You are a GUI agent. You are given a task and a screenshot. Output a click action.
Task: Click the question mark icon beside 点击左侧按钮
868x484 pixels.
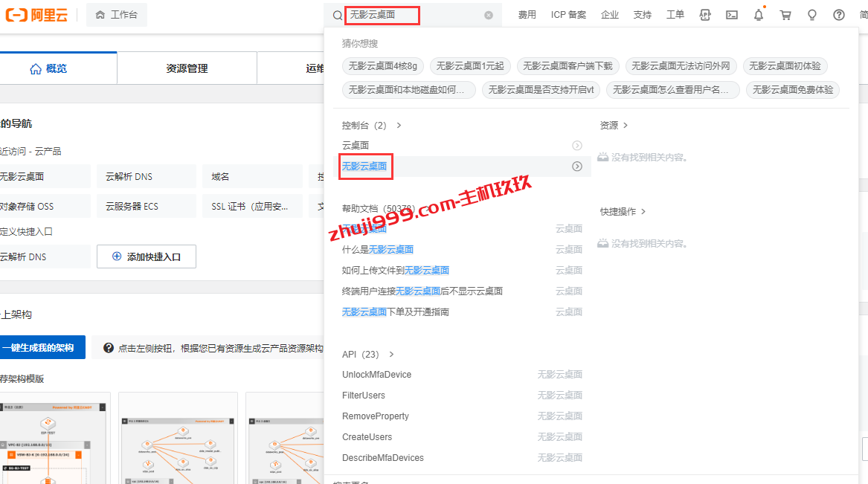109,348
